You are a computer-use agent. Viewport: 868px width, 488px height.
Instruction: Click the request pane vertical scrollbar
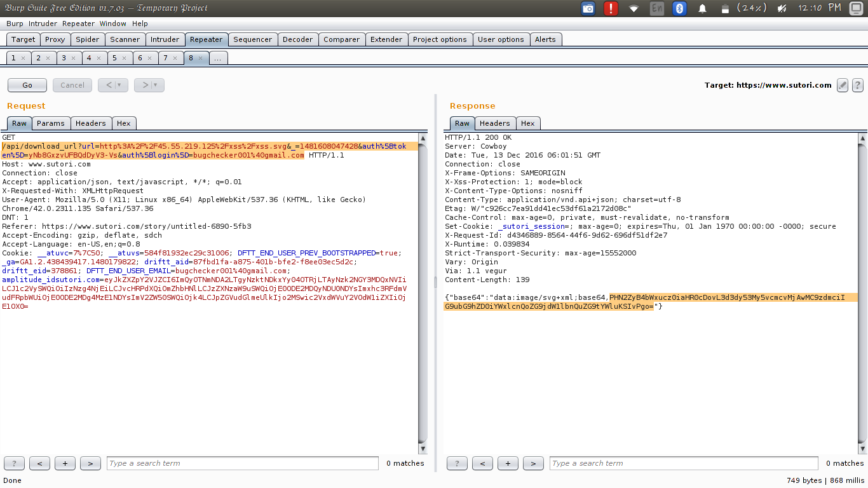click(423, 292)
